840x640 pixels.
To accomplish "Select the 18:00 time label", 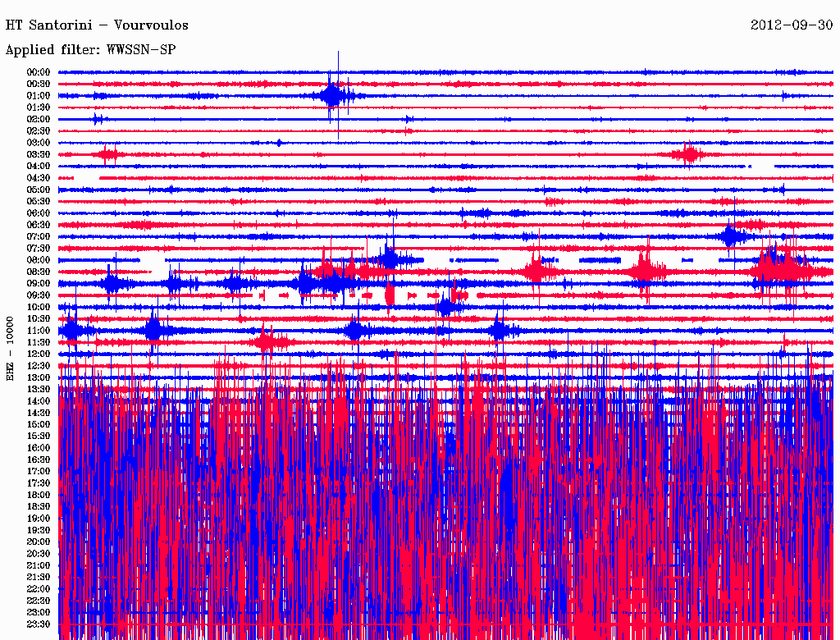I will tap(39, 495).
